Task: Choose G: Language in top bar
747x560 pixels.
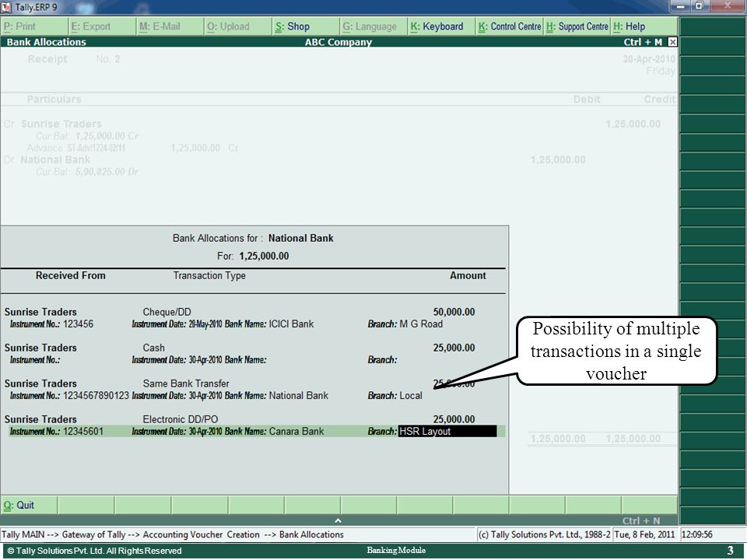Action: pos(373,26)
